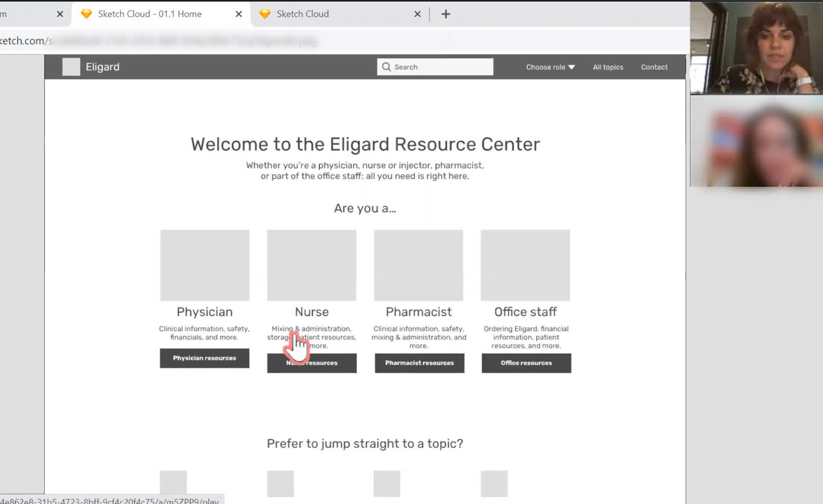Image resolution: width=823 pixels, height=504 pixels.
Task: Click the "Prefer to jump straight to a topic?" heading
Action: pos(365,444)
